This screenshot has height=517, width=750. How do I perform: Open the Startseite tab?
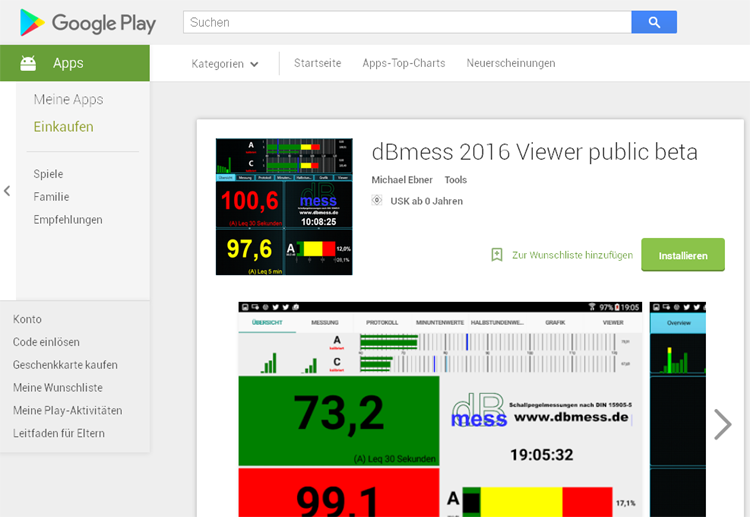(x=318, y=63)
